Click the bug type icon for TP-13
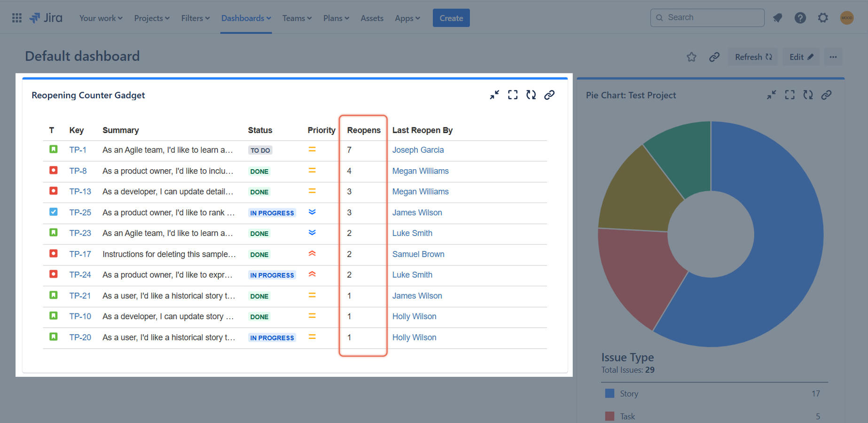The image size is (868, 423). coord(54,191)
